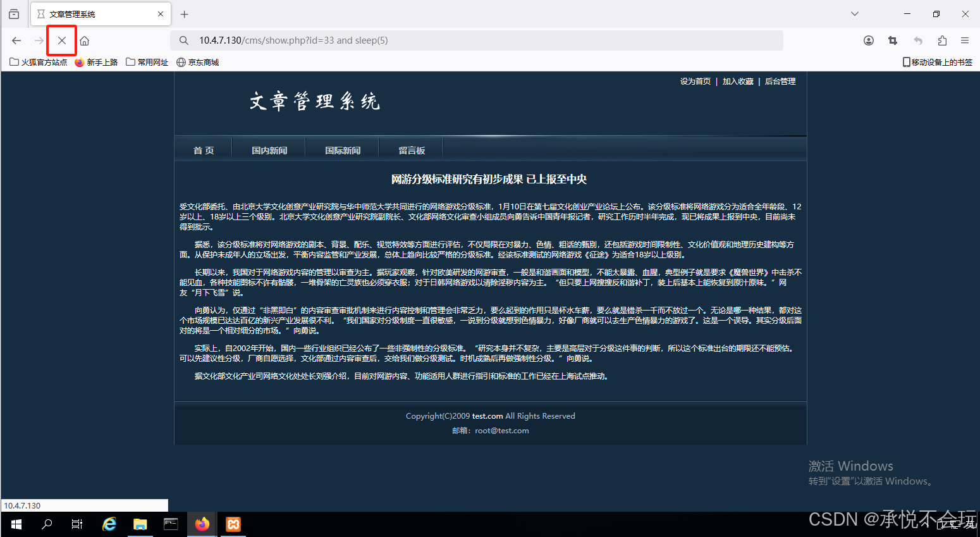This screenshot has width=980, height=537.
Task: Stop loading the page
Action: [x=62, y=40]
